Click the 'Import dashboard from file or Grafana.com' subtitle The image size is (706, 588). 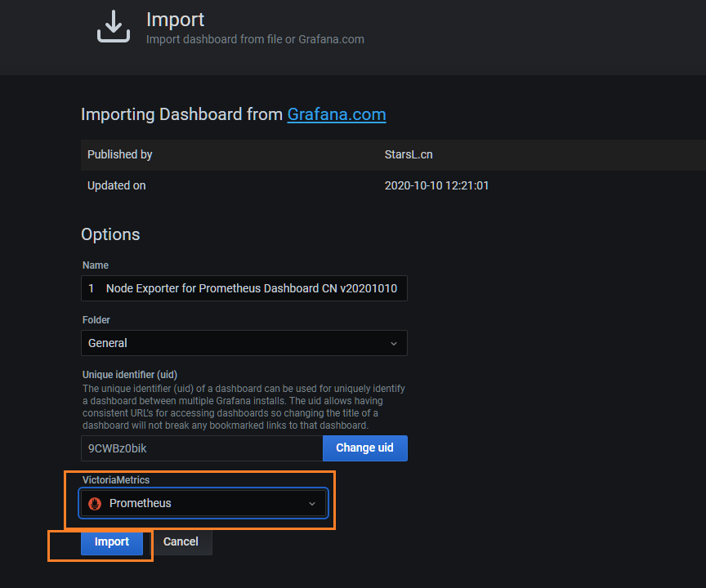(255, 39)
